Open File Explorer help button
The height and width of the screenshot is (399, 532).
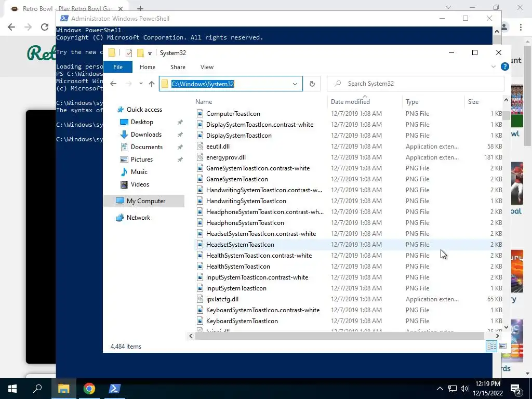tap(505, 67)
